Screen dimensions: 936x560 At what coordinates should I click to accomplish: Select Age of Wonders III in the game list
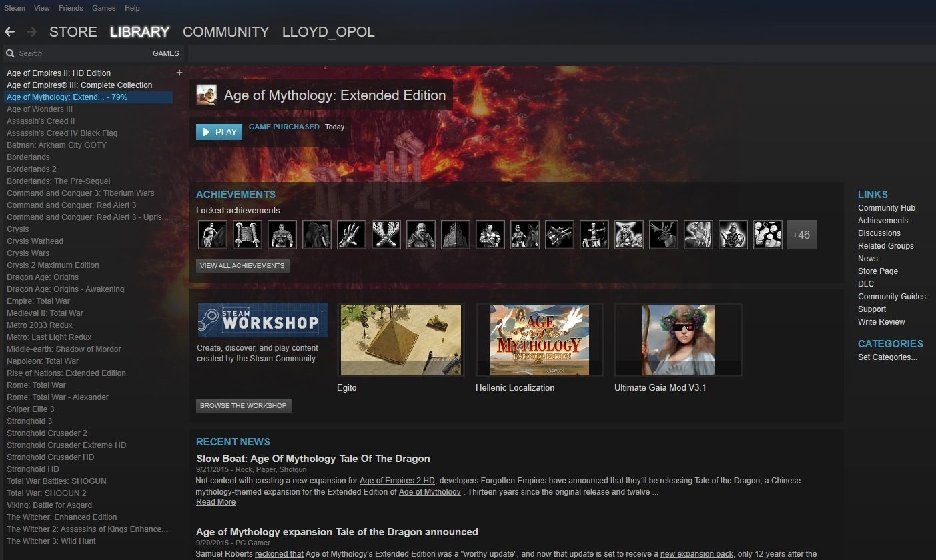click(40, 109)
